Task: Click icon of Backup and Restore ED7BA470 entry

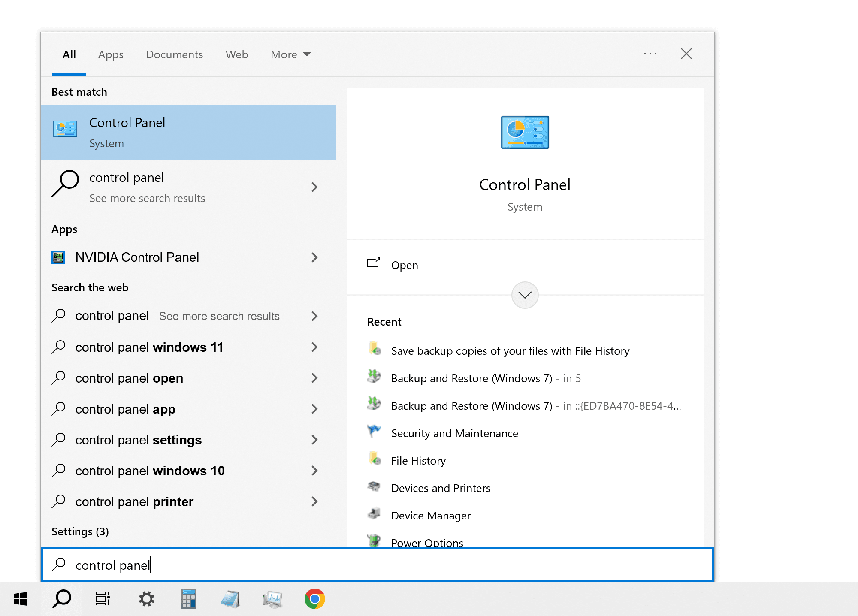Action: [x=375, y=403]
